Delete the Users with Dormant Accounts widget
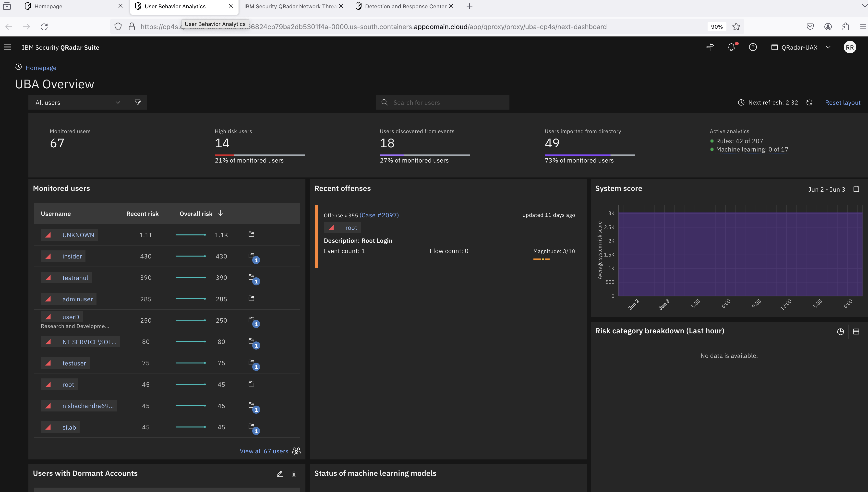 tap(294, 474)
